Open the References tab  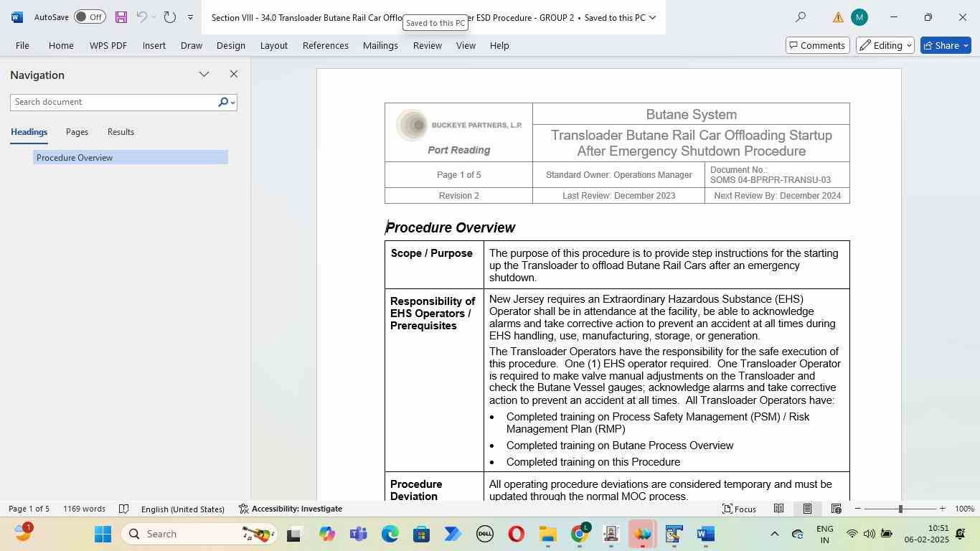point(325,45)
